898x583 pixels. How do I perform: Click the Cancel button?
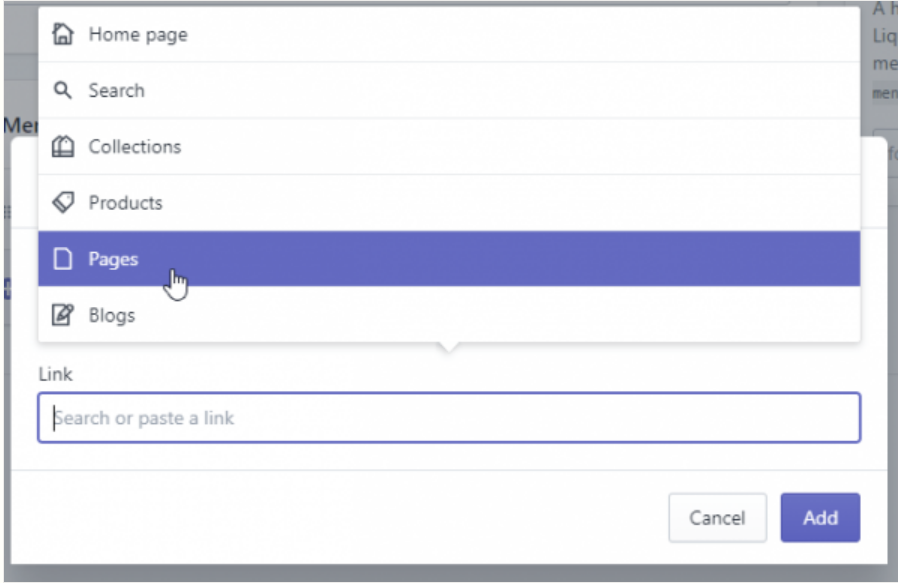pyautogui.click(x=717, y=518)
